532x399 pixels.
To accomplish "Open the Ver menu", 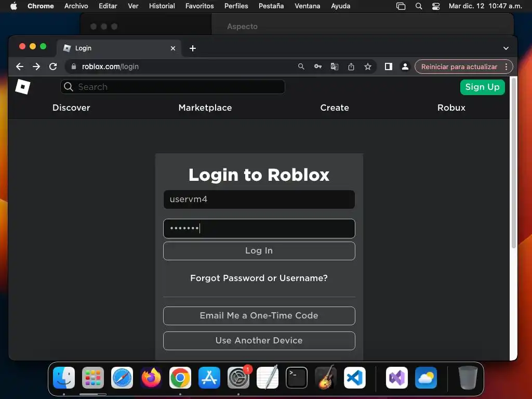I will [133, 6].
